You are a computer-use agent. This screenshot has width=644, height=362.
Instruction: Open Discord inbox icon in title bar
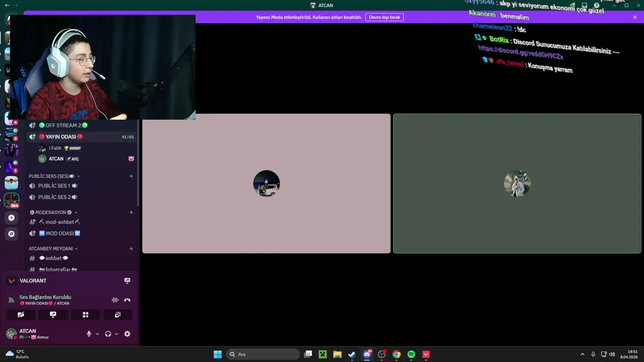[x=585, y=6]
